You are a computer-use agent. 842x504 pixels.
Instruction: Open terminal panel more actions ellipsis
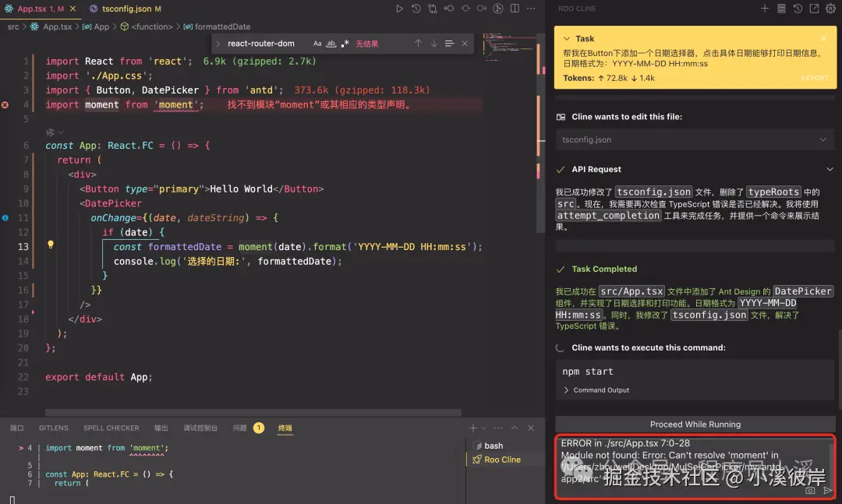pyautogui.click(x=498, y=428)
